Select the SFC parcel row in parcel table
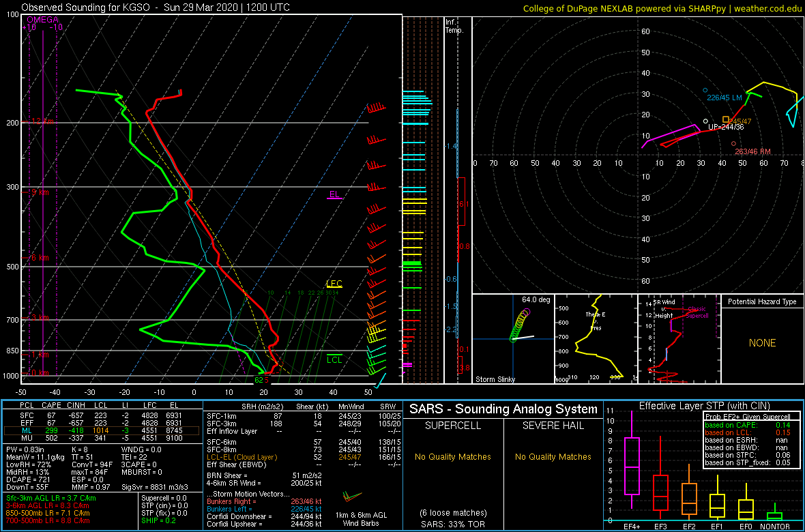805x532 pixels. click(x=102, y=415)
